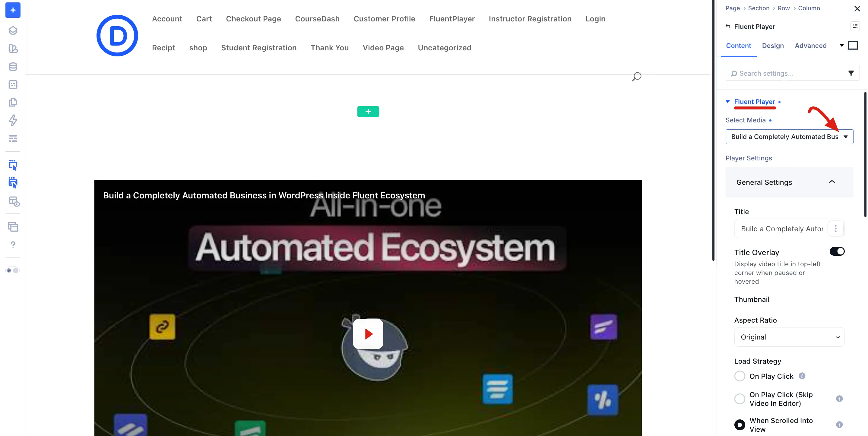Click the paint shapes icon below Layers

pos(13,49)
